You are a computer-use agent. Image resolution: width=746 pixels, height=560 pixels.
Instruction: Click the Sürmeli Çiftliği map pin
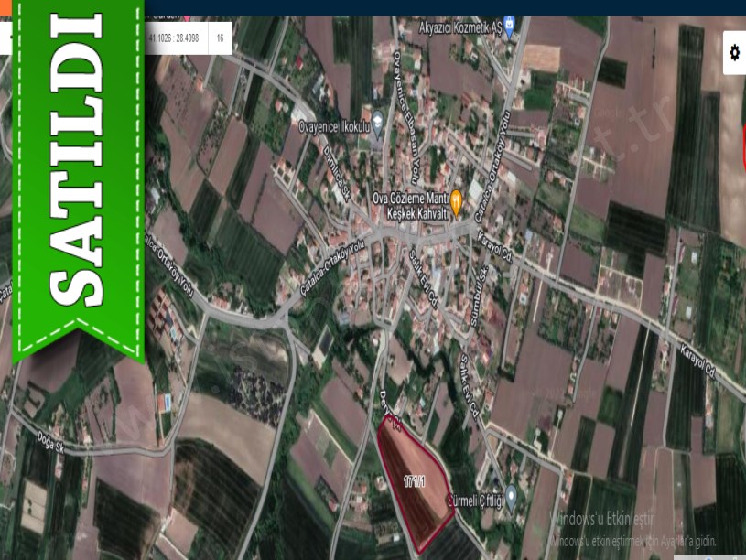[512, 495]
